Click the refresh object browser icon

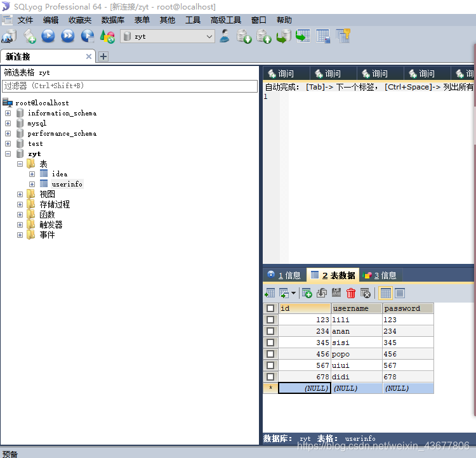pyautogui.click(x=107, y=36)
